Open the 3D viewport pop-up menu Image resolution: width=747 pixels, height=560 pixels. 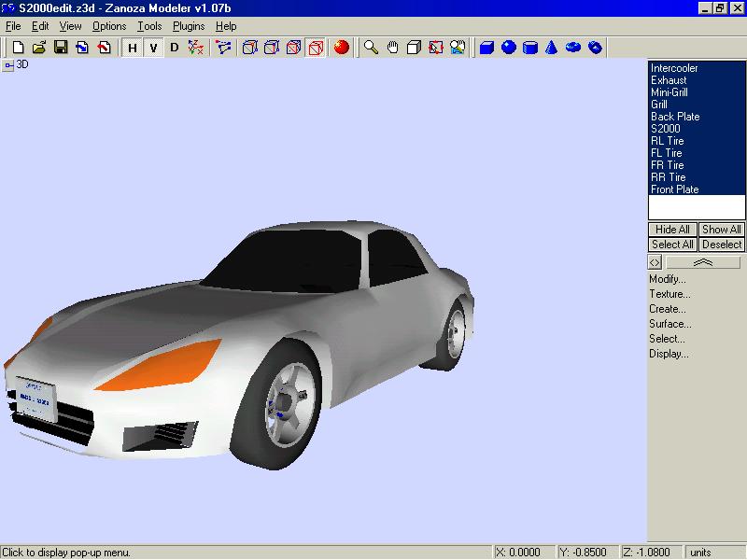coord(7,65)
